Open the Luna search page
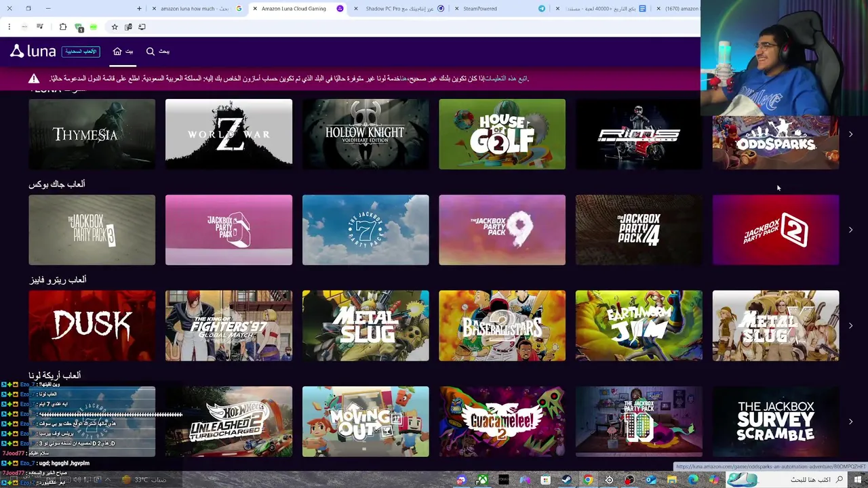Image resolution: width=868 pixels, height=488 pixels. click(158, 52)
